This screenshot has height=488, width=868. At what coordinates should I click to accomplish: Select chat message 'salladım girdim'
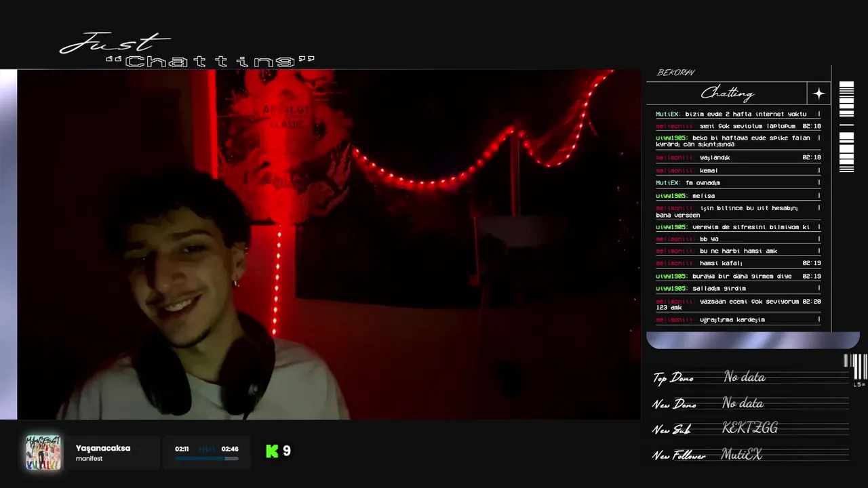719,288
